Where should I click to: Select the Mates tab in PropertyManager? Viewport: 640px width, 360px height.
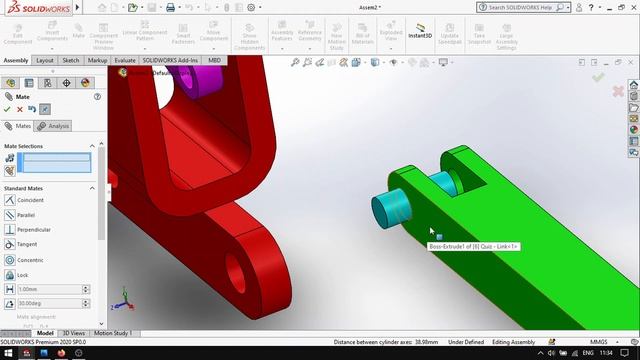click(x=18, y=126)
